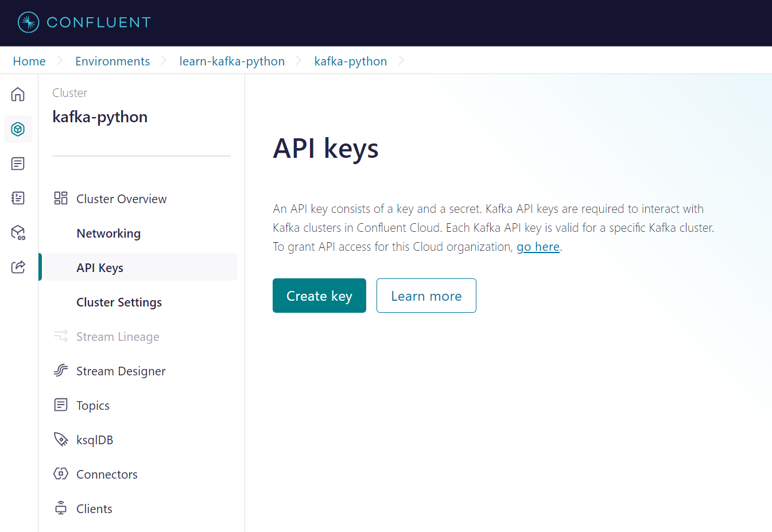Click the CONFLUENT wordmark

point(99,22)
